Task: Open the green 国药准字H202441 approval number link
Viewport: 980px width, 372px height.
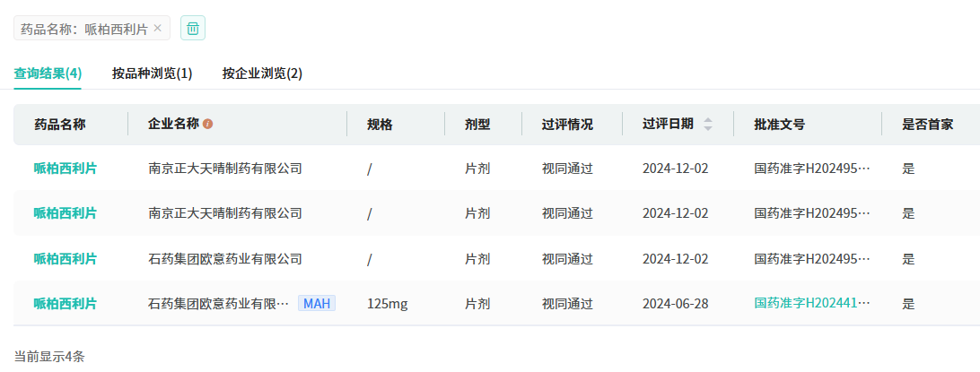Action: click(812, 304)
